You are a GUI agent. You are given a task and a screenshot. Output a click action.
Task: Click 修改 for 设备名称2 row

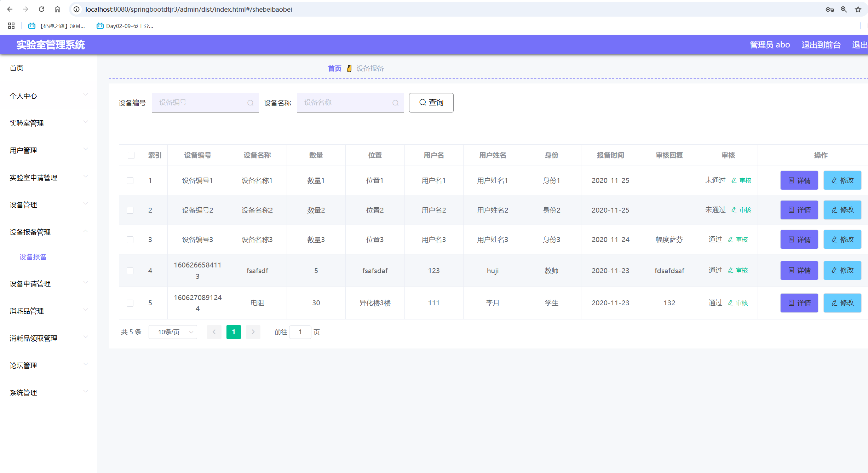(843, 210)
